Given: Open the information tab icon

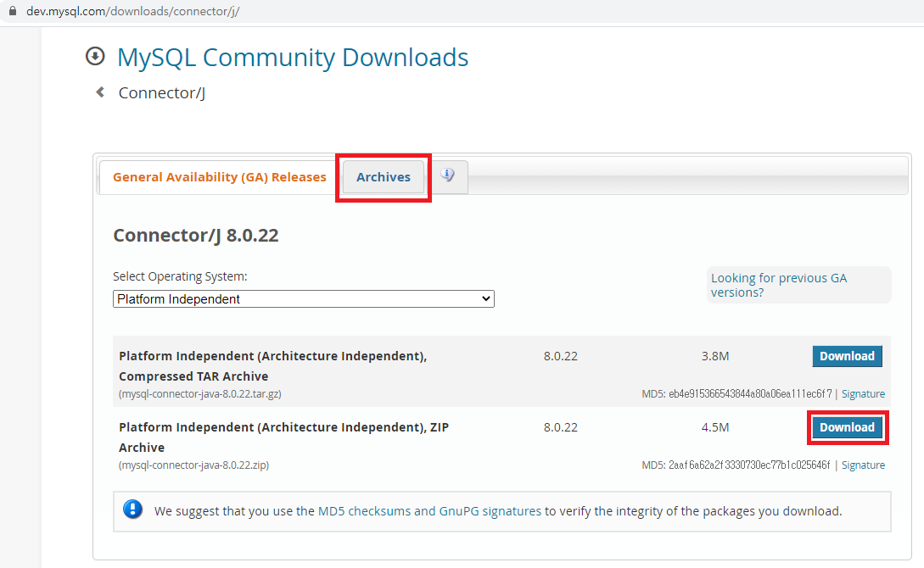Looking at the screenshot, I should [448, 175].
